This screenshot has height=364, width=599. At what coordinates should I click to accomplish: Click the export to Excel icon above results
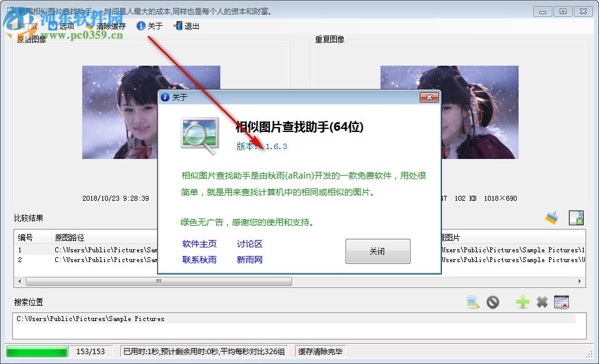[x=576, y=218]
